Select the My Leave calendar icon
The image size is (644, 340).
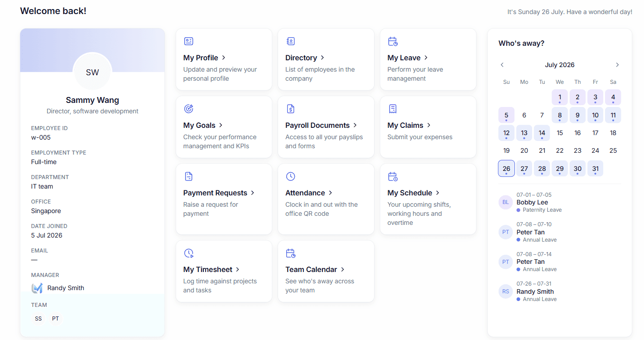(x=393, y=41)
